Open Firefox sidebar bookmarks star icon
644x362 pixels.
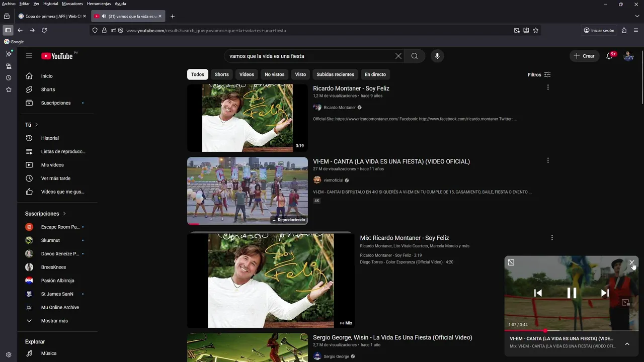(9, 89)
